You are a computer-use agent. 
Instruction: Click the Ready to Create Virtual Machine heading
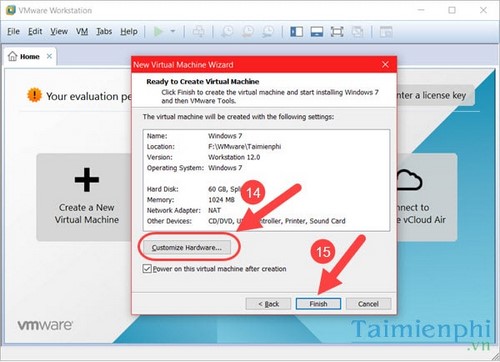[x=203, y=82]
